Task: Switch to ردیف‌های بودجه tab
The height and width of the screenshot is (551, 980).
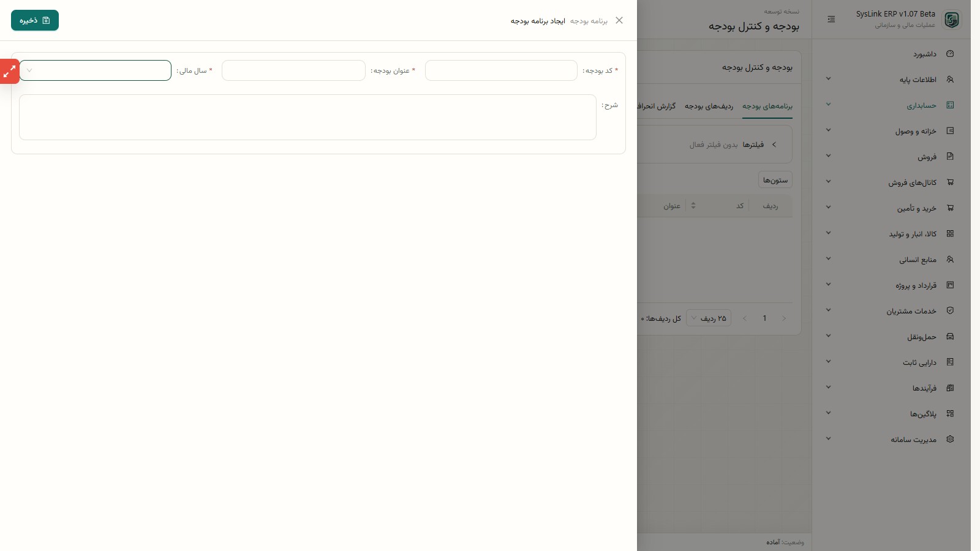Action: click(x=709, y=107)
